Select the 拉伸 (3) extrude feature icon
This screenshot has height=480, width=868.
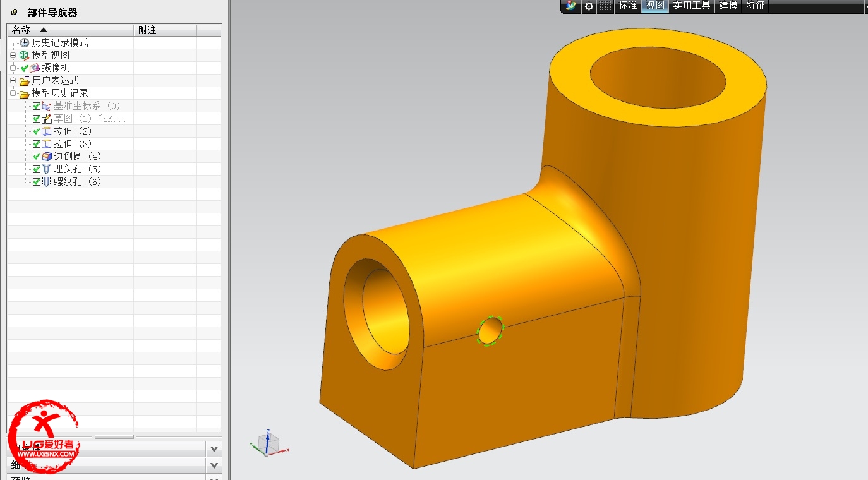coord(46,143)
